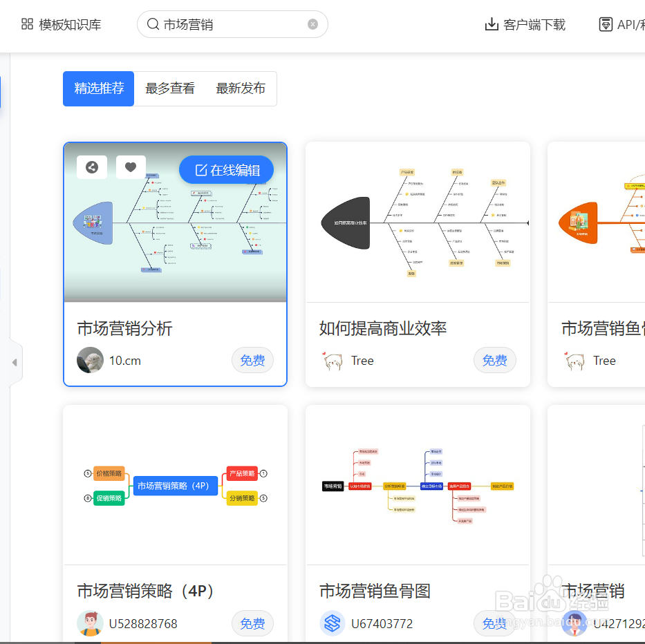Click the author name 10.cm
Screen dimensions: 645x644
point(125,361)
